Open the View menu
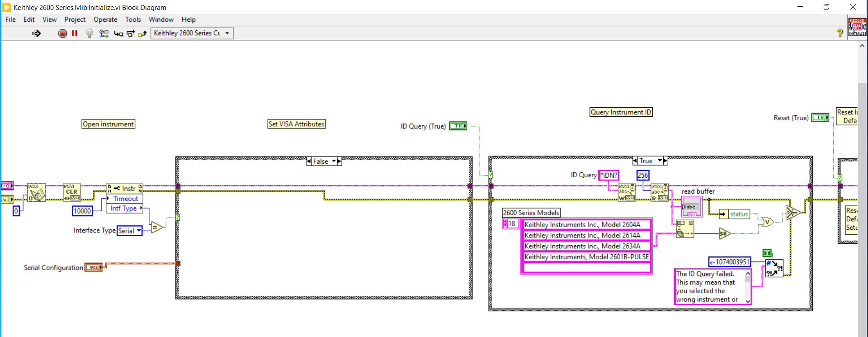868x337 pixels. 50,19
